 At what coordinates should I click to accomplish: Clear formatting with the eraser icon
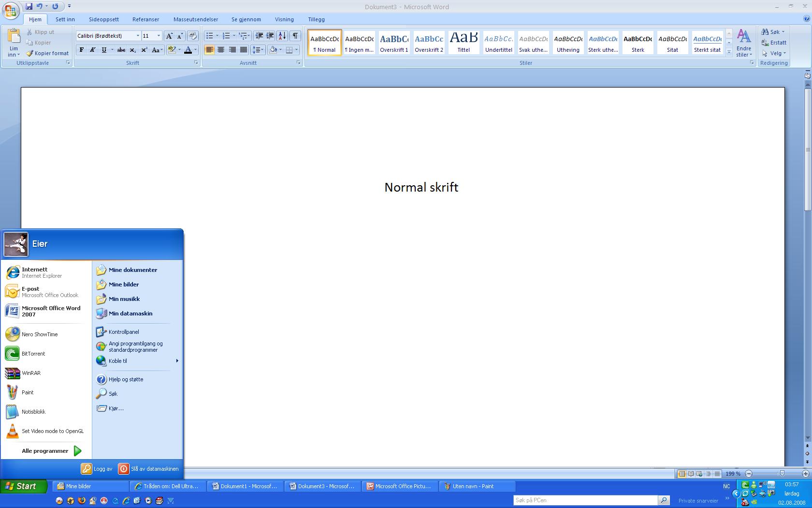pos(192,36)
